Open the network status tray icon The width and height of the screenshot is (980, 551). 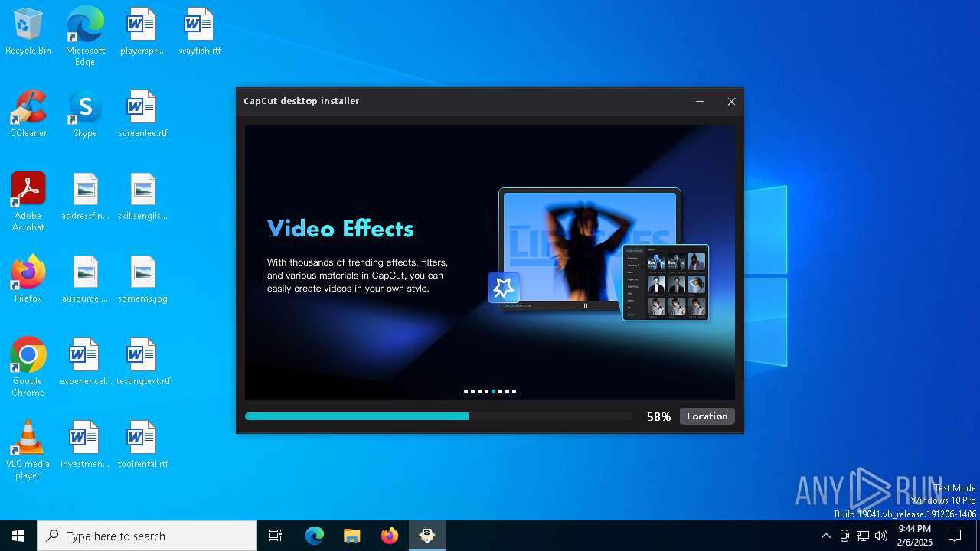[863, 536]
